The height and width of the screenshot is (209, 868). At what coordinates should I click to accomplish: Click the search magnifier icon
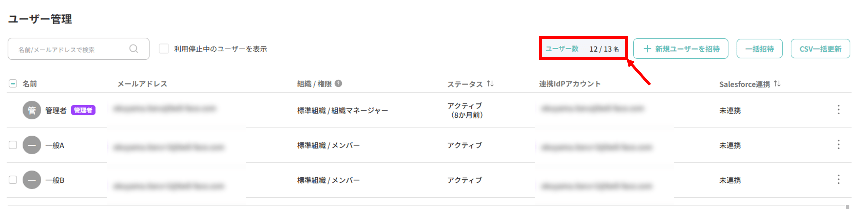tap(133, 49)
